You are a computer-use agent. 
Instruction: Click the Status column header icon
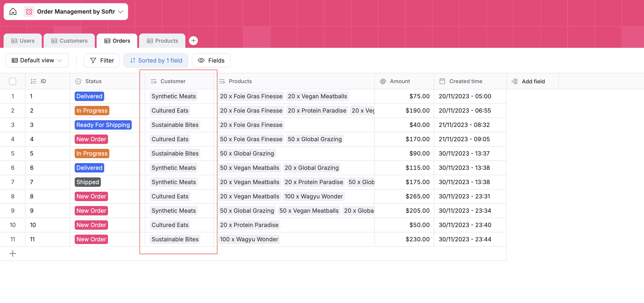pos(78,81)
